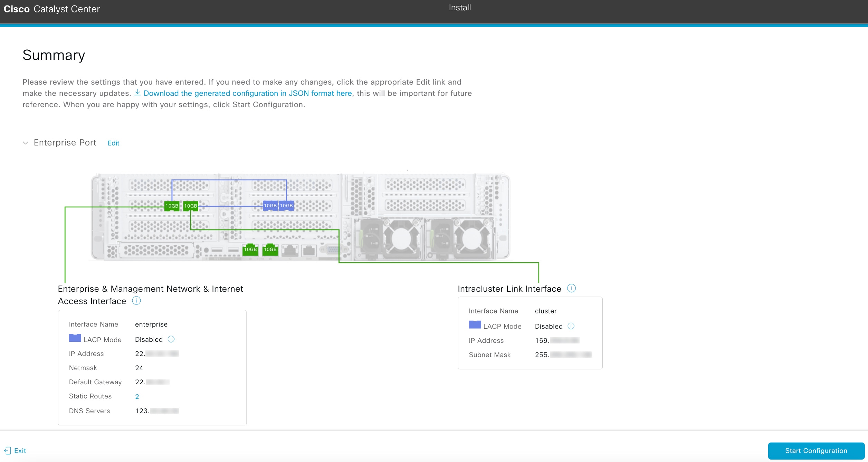Click the exit back-arrow icon at bottom left
The image size is (868, 462).
pyautogui.click(x=8, y=450)
